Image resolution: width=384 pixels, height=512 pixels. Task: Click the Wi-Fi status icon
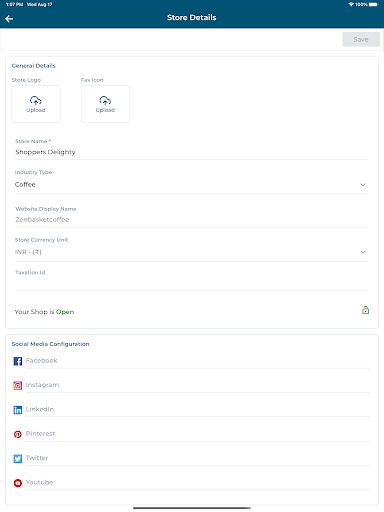[351, 4]
